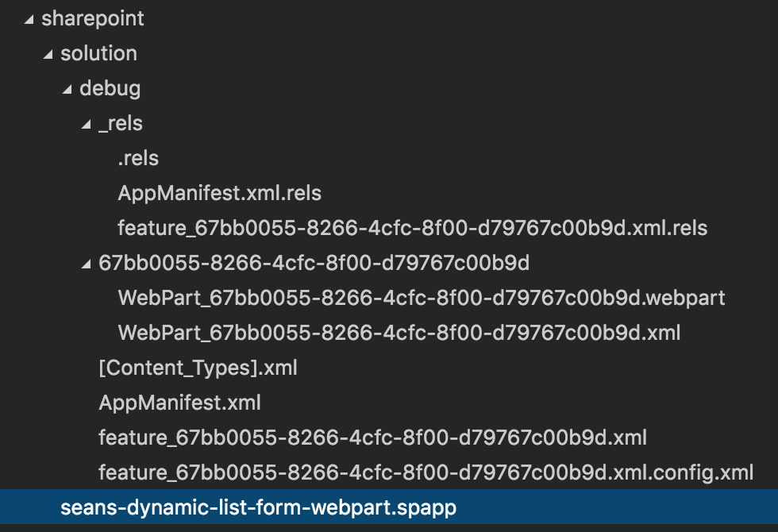This screenshot has height=532, width=778.
Task: Click the sharepoint folder label
Action: pyautogui.click(x=93, y=19)
